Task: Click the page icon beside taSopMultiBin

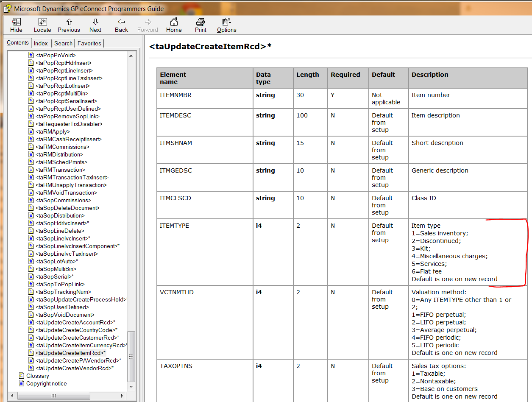Action: coord(31,269)
